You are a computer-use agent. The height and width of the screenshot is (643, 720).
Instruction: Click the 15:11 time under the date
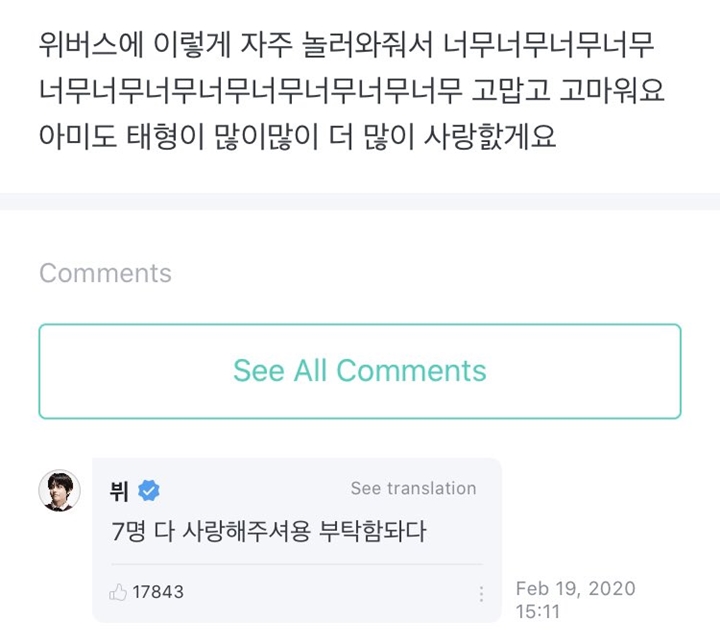[x=536, y=608]
